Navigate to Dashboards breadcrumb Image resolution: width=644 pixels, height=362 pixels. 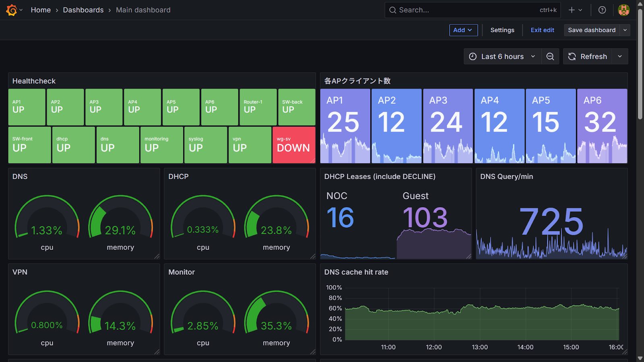pos(83,10)
